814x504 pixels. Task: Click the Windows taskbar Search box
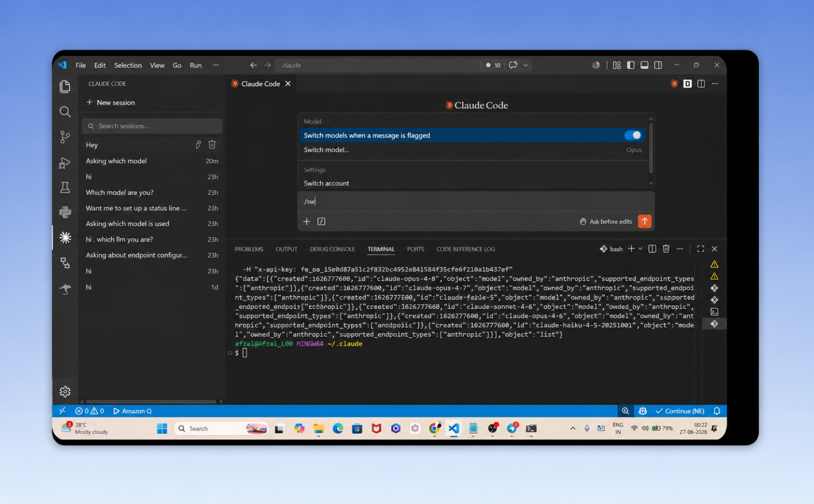click(x=222, y=428)
